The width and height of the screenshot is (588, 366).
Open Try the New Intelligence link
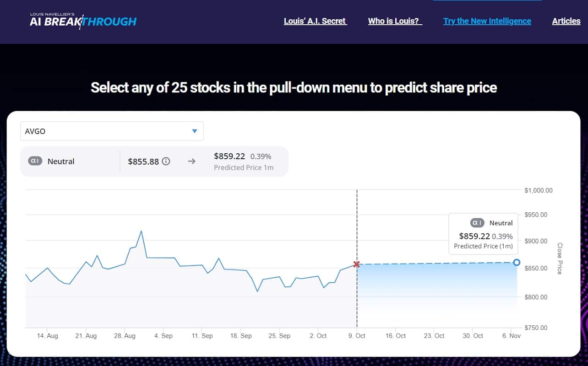(x=487, y=21)
